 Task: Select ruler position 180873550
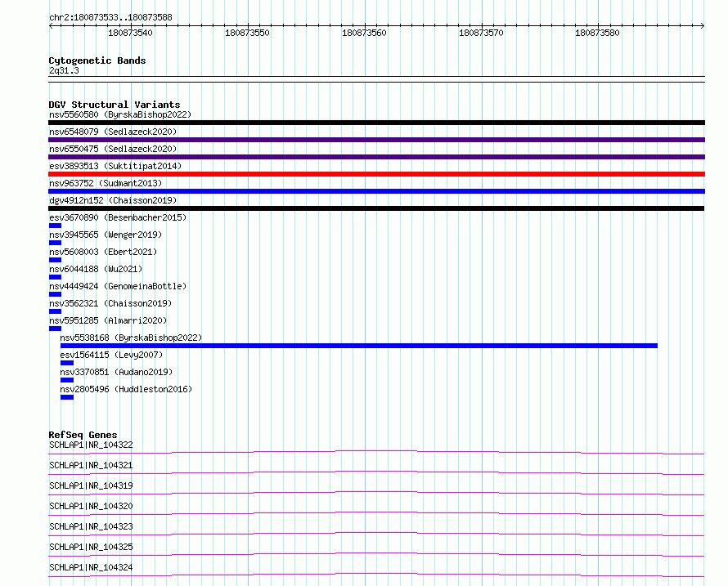click(247, 33)
